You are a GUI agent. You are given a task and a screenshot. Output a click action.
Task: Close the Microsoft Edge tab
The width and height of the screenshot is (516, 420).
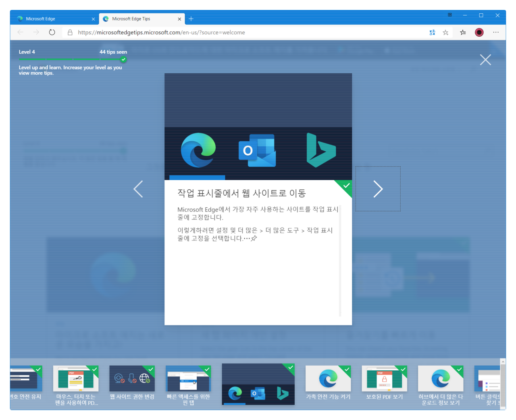coord(93,19)
